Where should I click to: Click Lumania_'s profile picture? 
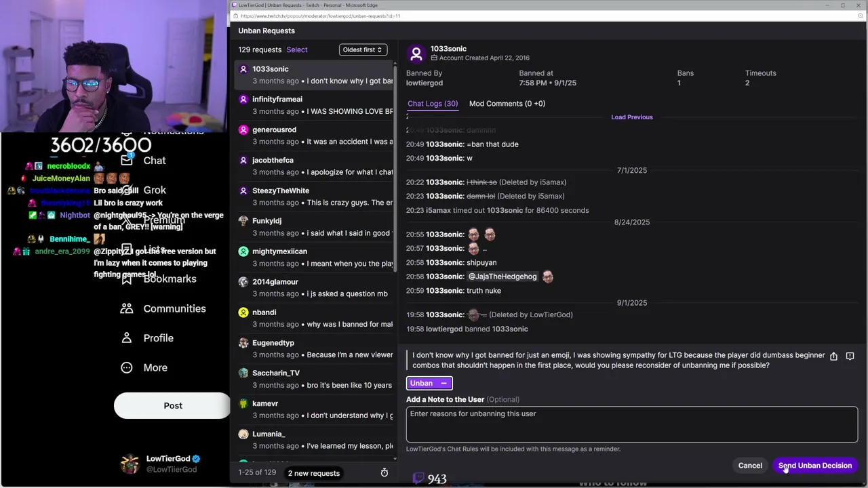point(243,434)
